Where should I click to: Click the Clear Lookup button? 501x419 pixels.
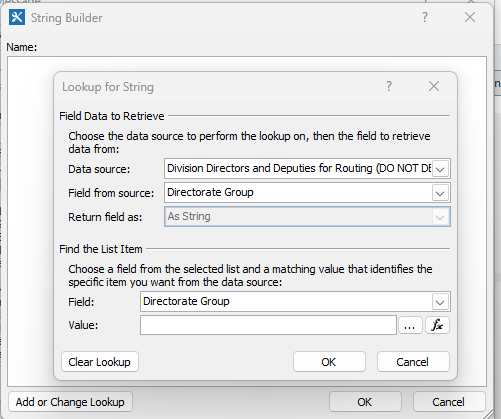(x=100, y=362)
